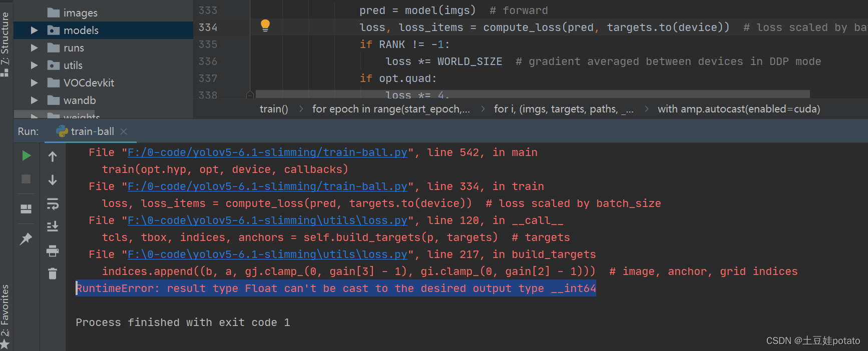The height and width of the screenshot is (351, 868).
Task: Select the images folder in project tree
Action: (x=104, y=13)
